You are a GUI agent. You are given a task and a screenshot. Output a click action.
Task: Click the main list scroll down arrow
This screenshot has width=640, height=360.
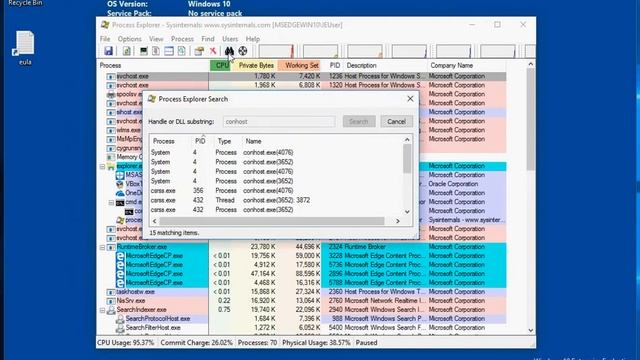pyautogui.click(x=530, y=330)
